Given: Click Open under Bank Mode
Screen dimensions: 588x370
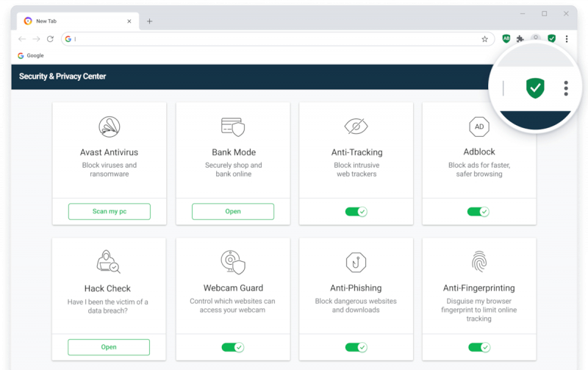Looking at the screenshot, I should [x=233, y=211].
